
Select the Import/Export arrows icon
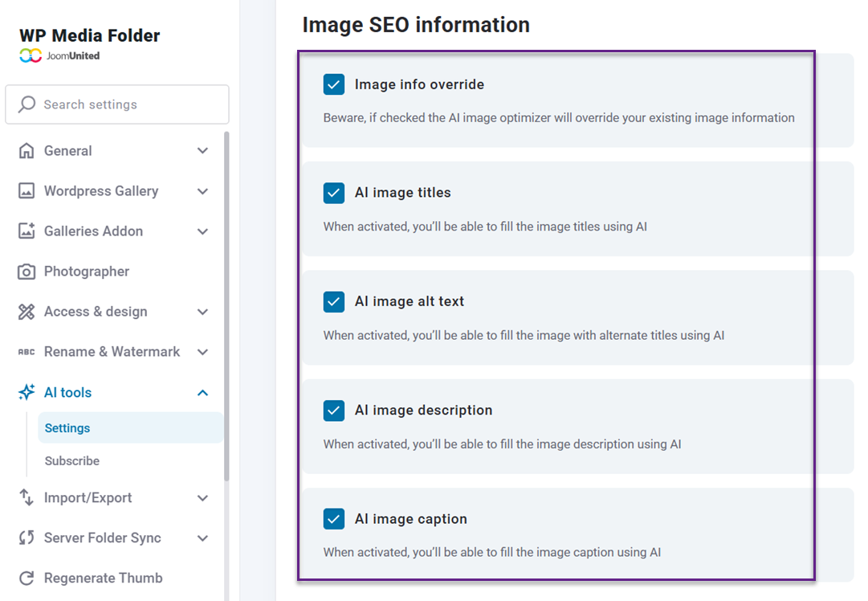pos(26,497)
